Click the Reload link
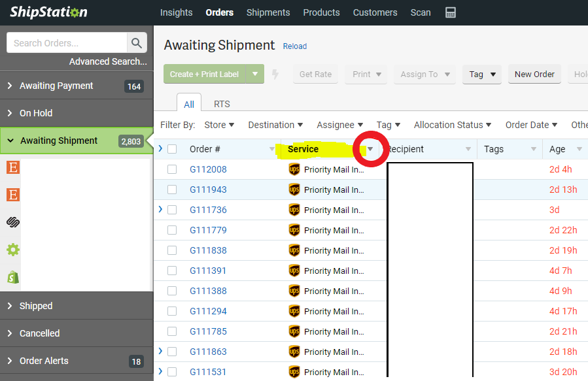The height and width of the screenshot is (381, 588). tap(294, 46)
